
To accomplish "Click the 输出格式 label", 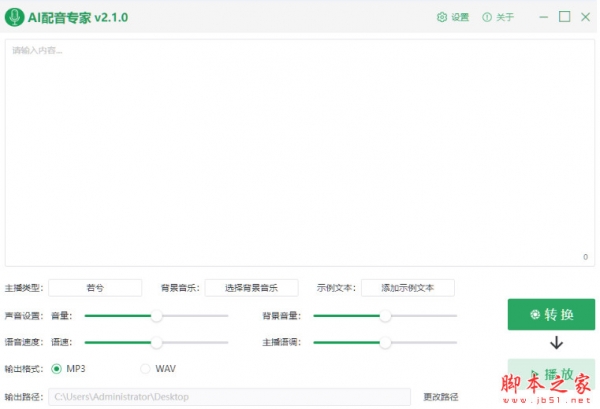I will tap(24, 369).
